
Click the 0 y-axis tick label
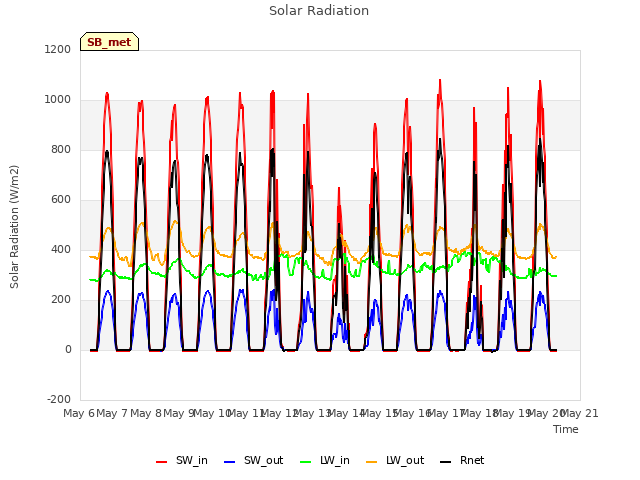[x=68, y=349]
